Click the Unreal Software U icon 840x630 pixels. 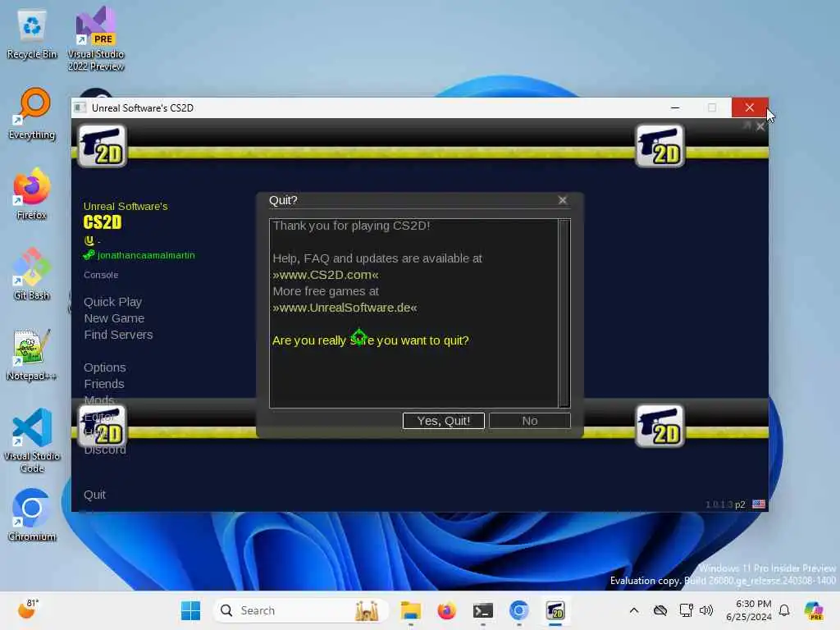coord(89,240)
